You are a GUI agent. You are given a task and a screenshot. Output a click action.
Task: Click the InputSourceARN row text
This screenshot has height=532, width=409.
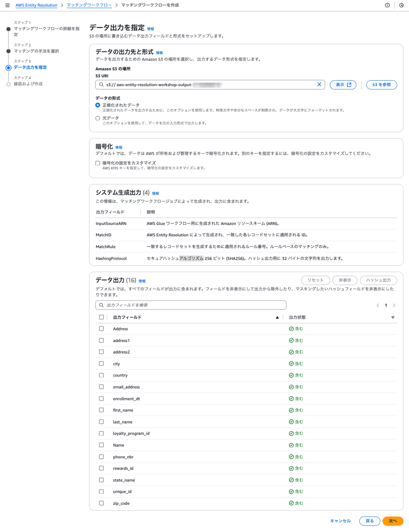point(111,223)
